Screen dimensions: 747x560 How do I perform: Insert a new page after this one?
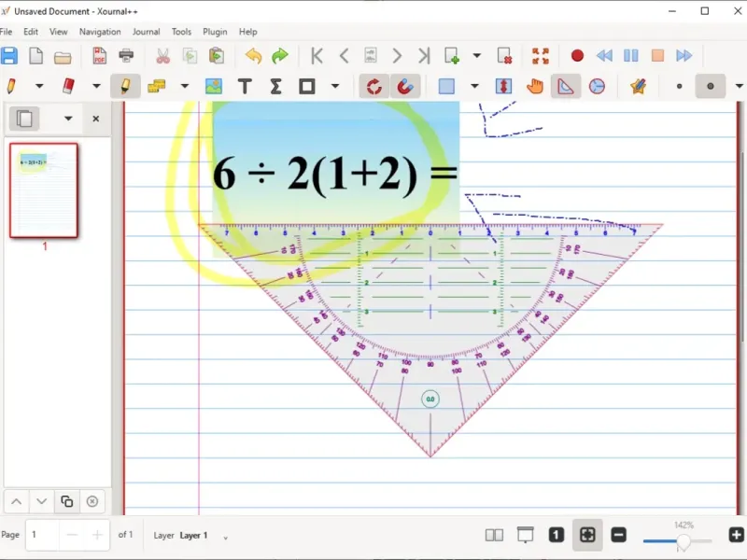click(x=452, y=56)
